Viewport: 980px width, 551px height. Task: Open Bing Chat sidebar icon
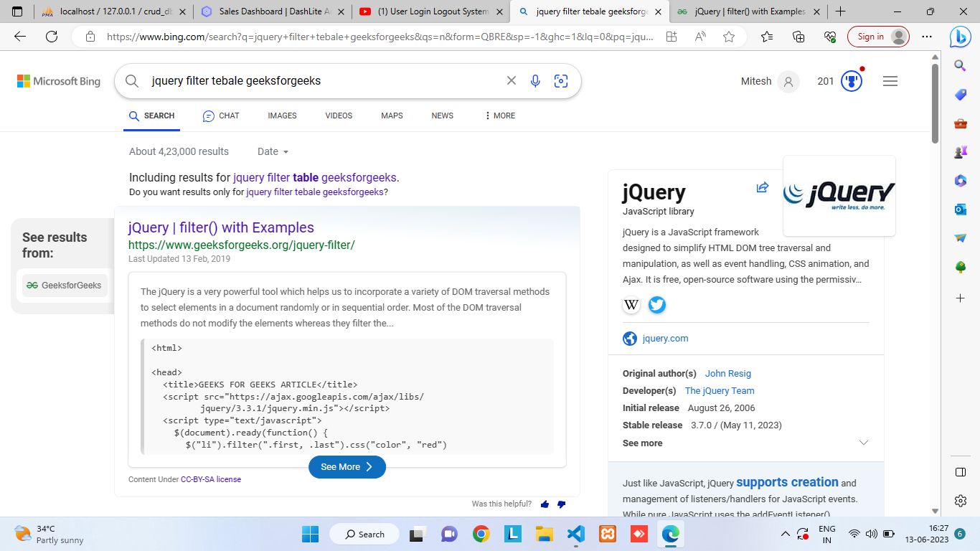pos(961,36)
